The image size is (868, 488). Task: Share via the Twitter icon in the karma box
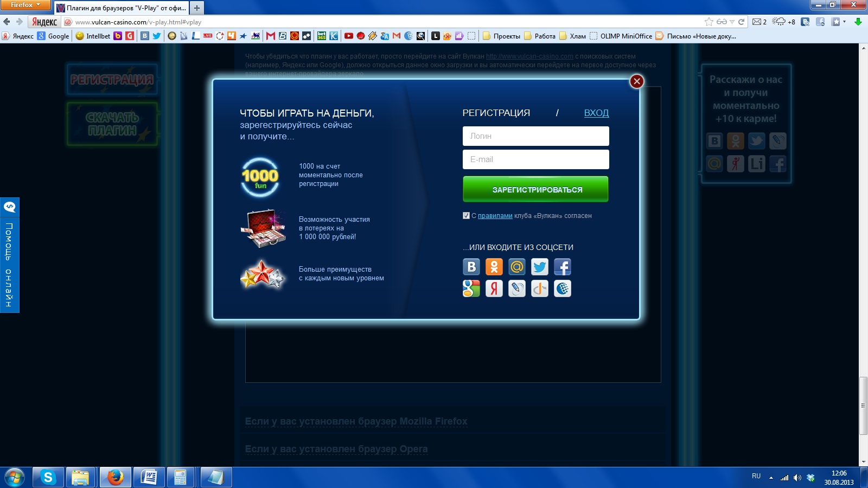756,141
